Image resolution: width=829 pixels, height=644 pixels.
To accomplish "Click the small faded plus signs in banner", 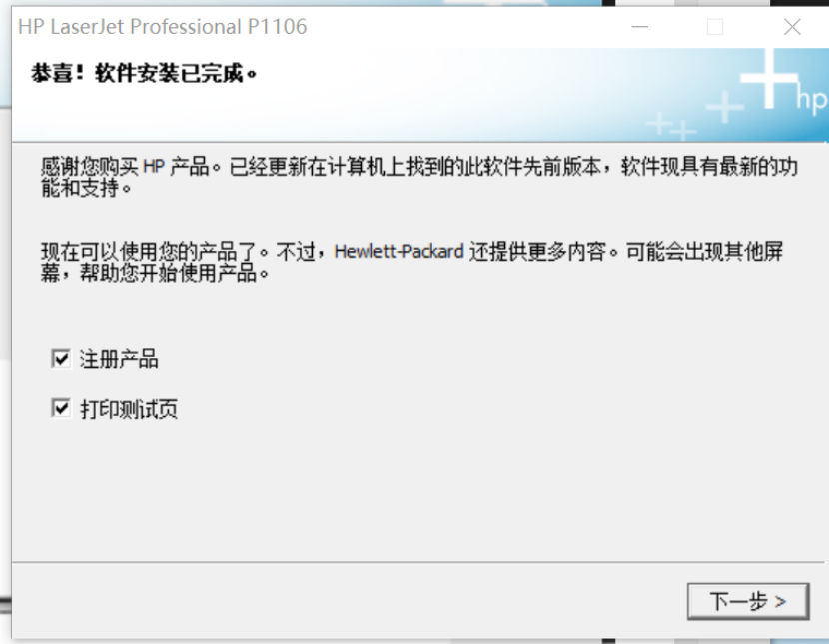I will (671, 126).
